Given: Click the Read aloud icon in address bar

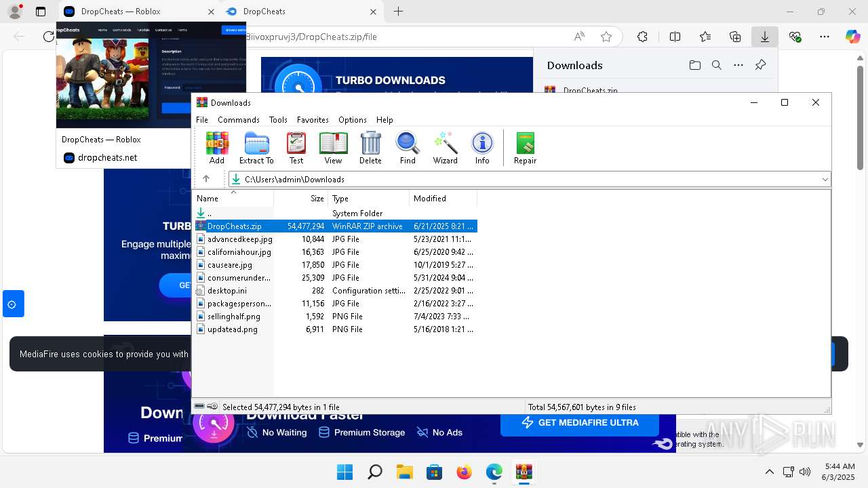Looking at the screenshot, I should pyautogui.click(x=579, y=37).
